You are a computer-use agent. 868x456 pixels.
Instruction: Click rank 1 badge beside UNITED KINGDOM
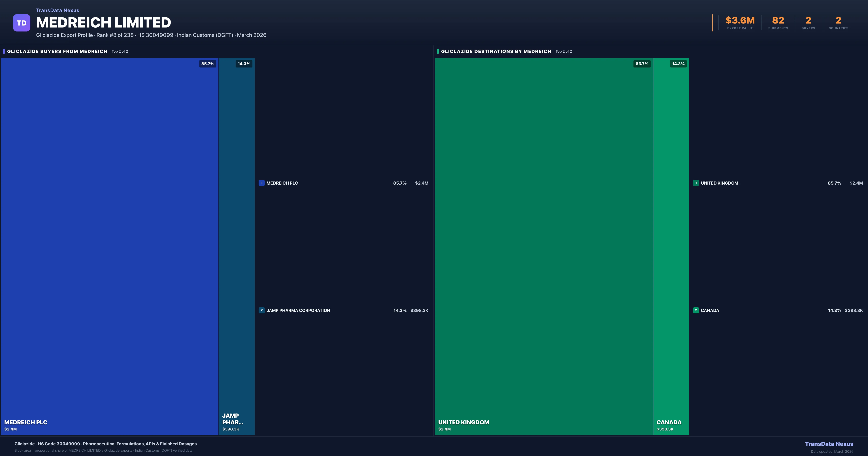696,183
